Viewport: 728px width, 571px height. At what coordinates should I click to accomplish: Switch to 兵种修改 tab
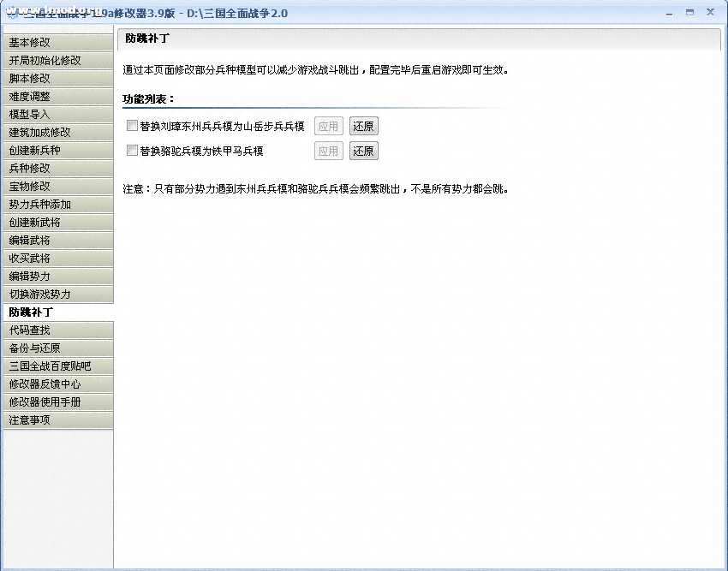point(57,168)
